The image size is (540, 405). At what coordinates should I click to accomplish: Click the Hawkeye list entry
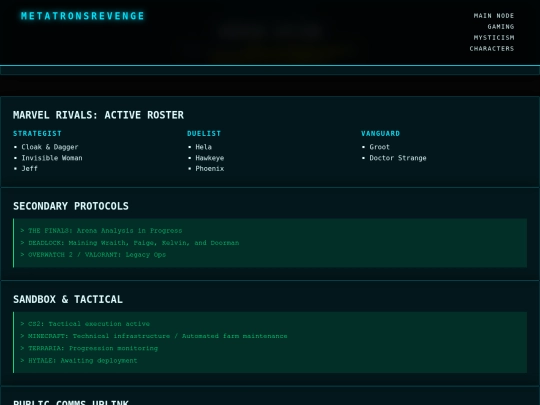coord(210,158)
